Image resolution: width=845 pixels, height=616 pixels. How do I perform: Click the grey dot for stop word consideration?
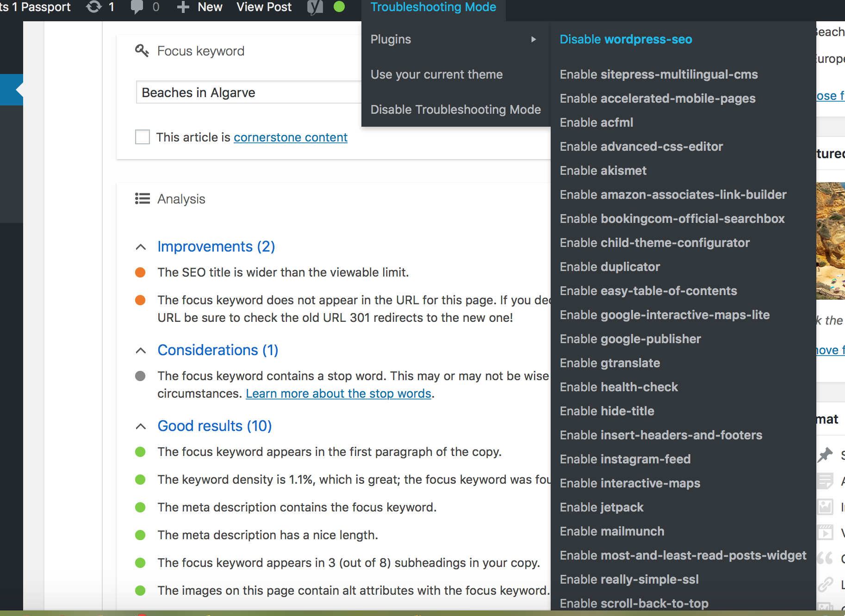(x=140, y=376)
